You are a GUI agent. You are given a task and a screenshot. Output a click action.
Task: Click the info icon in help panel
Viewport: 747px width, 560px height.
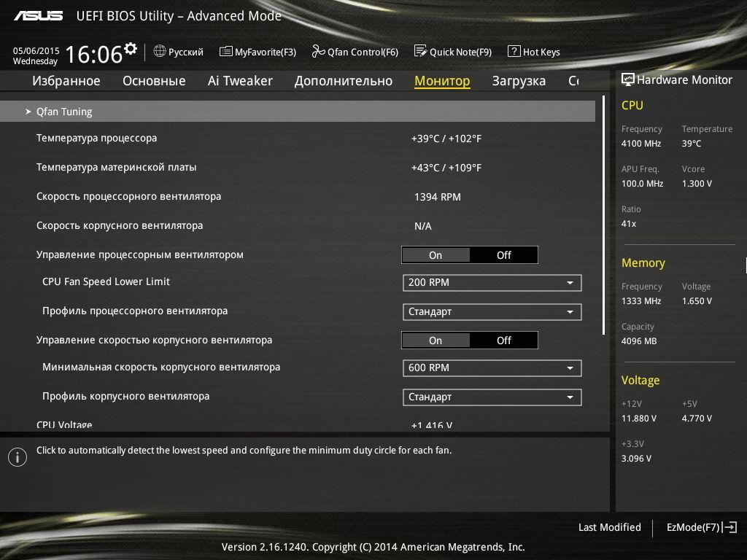[17, 457]
